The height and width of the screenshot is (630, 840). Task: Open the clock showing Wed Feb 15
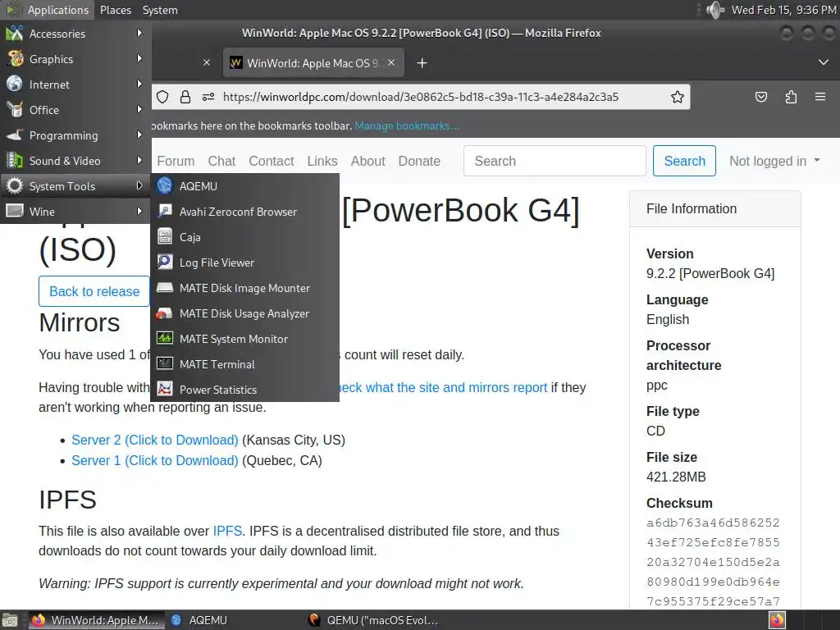[x=783, y=10]
